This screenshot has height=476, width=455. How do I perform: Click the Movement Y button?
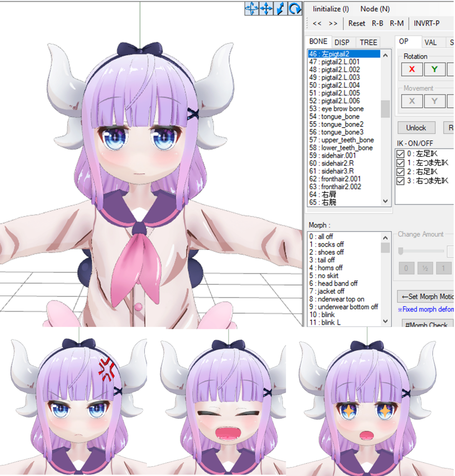click(x=435, y=101)
